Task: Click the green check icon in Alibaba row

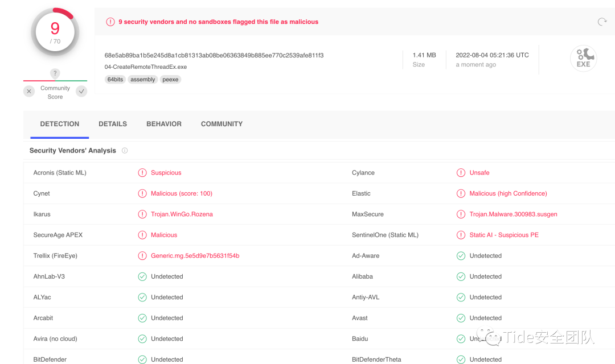Action: [x=461, y=276]
